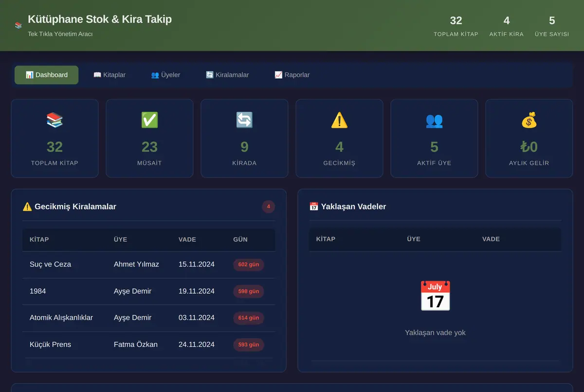
Task: Click member name Ahmet Yılmaz
Action: coord(136,265)
